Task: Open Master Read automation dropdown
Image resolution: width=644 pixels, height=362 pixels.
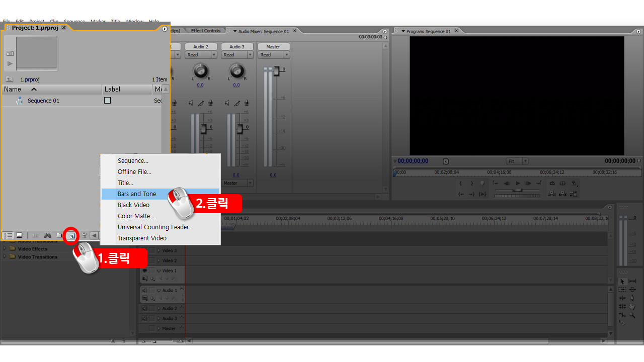Action: point(274,55)
